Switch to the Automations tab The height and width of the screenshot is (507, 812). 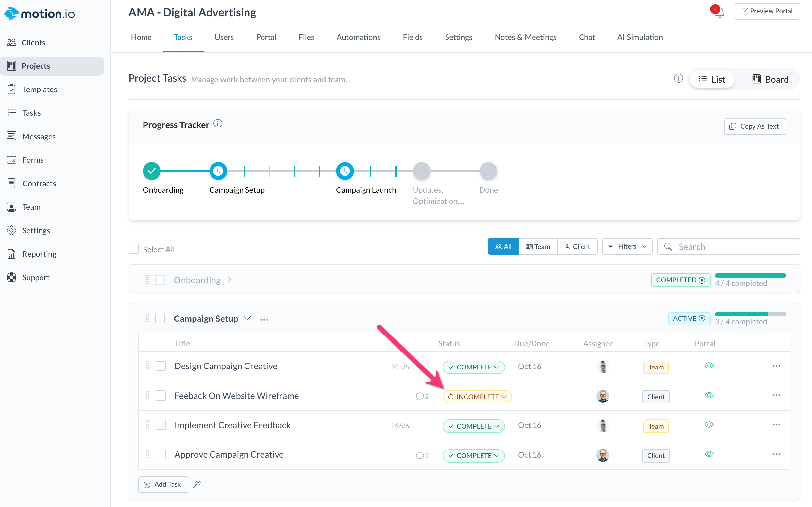(358, 37)
